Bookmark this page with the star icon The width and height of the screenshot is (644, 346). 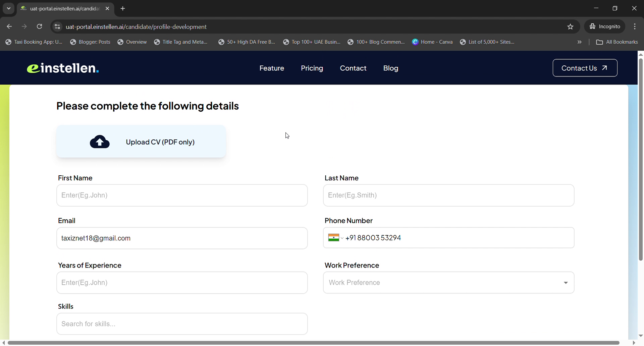click(x=570, y=27)
